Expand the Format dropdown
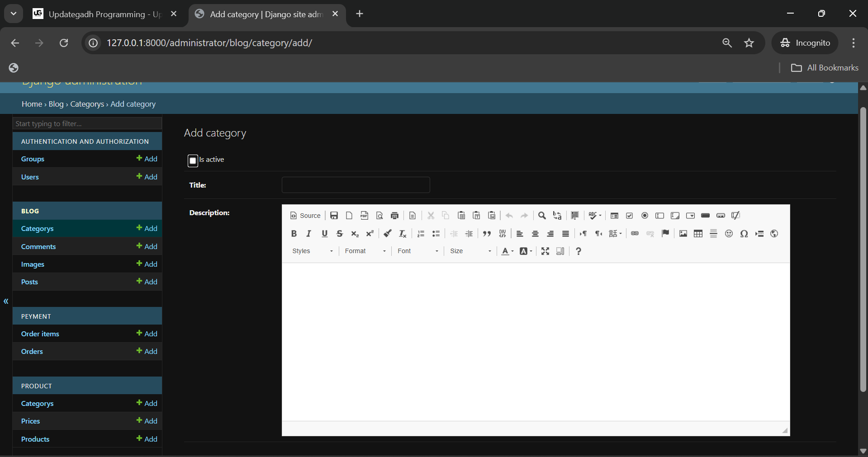 365,251
